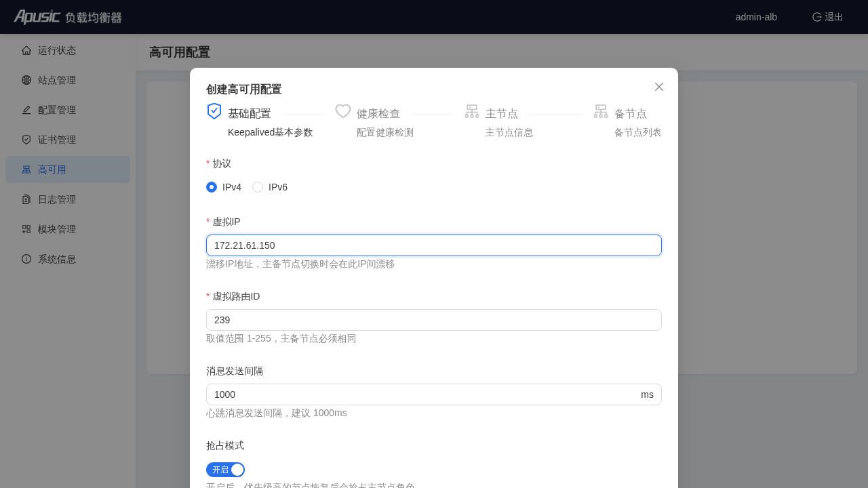Open 证书管理 in the sidebar
The image size is (868, 488).
point(68,140)
